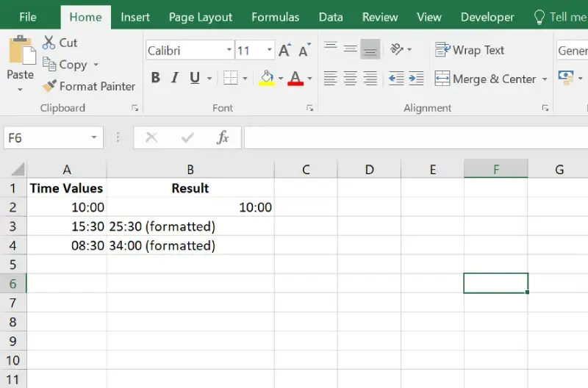Expand the fill color dropdown arrow
This screenshot has height=388, width=588.
tap(281, 79)
